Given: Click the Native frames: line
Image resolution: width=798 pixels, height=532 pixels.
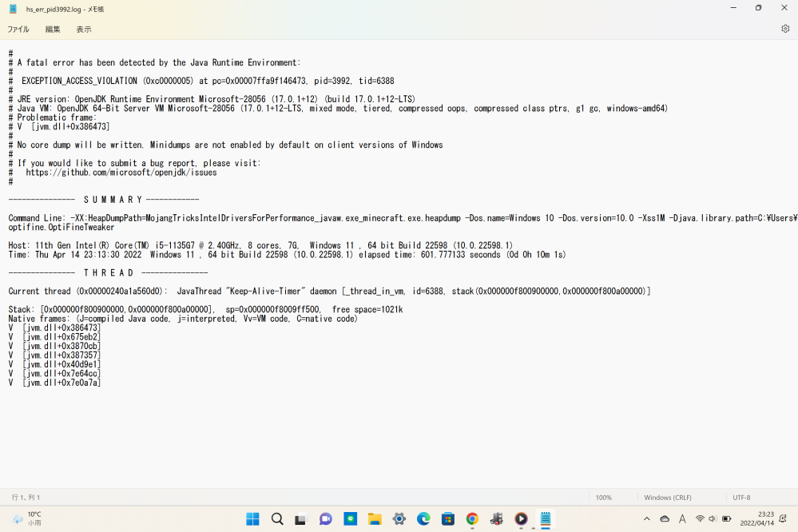Looking at the screenshot, I should pos(183,319).
